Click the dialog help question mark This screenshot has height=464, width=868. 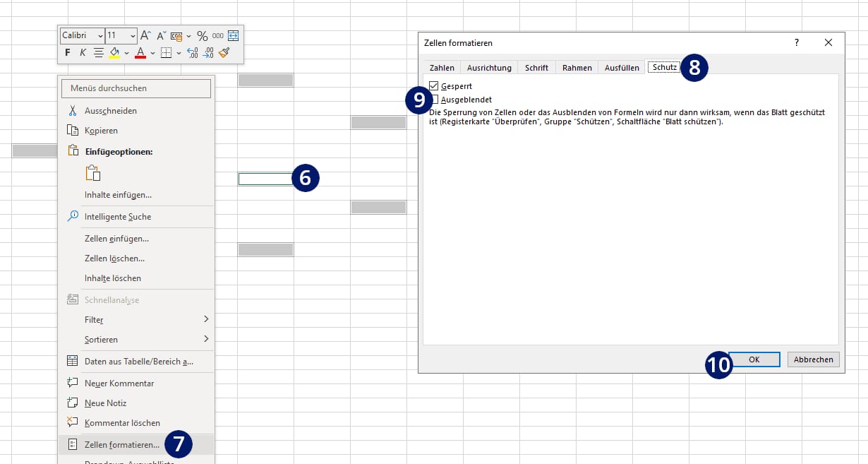tap(797, 42)
